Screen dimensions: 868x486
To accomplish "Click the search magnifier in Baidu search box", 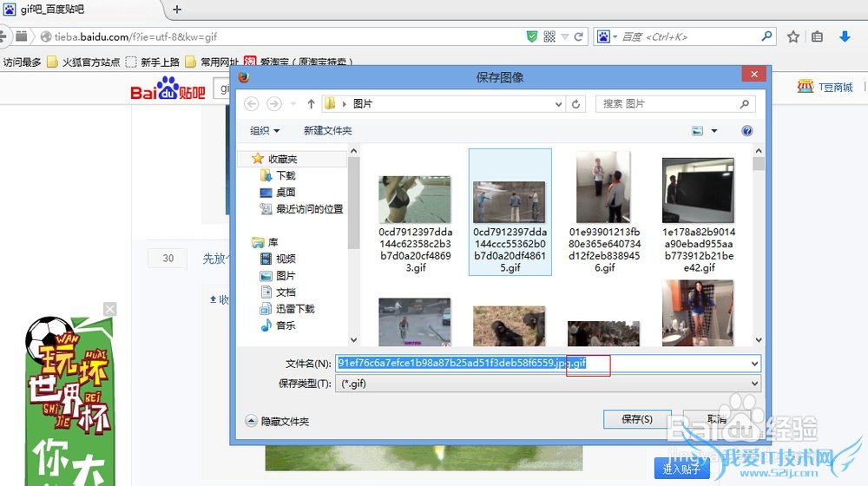I will click(766, 36).
